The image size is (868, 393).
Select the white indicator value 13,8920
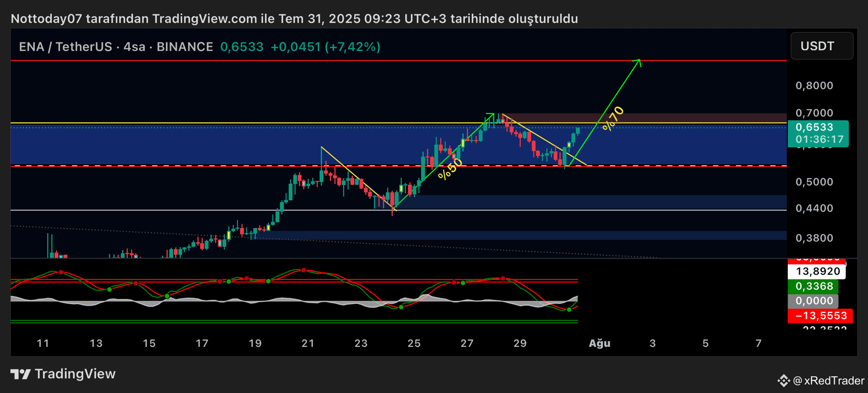pyautogui.click(x=817, y=271)
